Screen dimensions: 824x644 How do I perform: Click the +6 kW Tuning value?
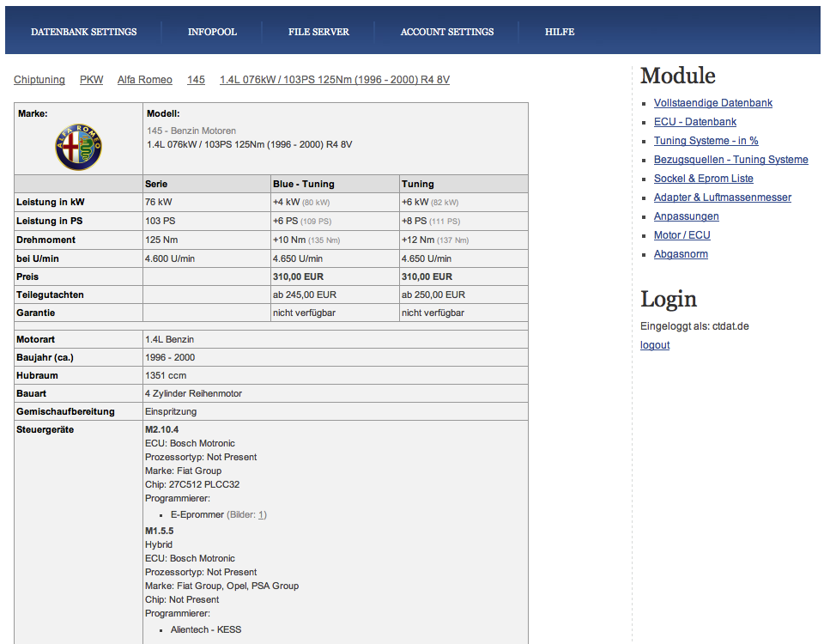415,202
